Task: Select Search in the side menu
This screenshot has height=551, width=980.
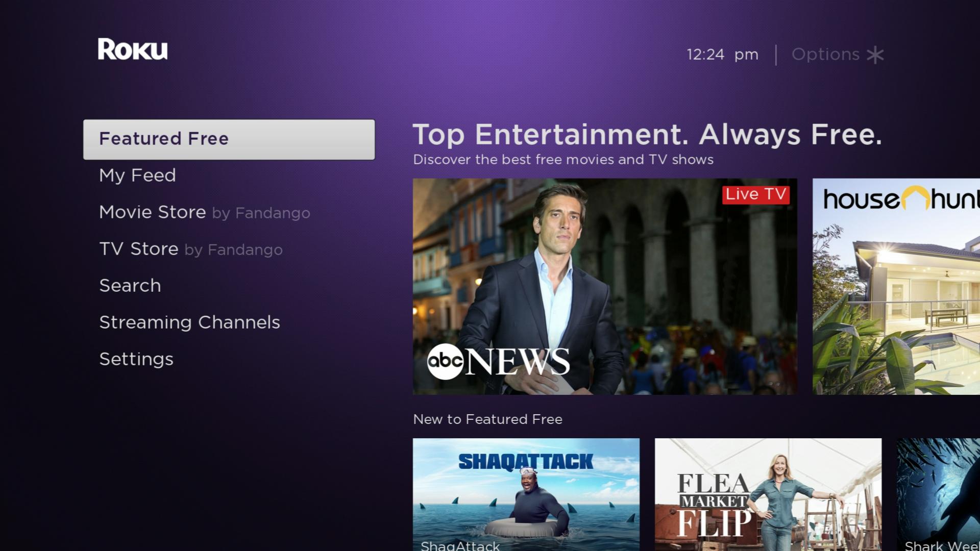Action: click(130, 286)
